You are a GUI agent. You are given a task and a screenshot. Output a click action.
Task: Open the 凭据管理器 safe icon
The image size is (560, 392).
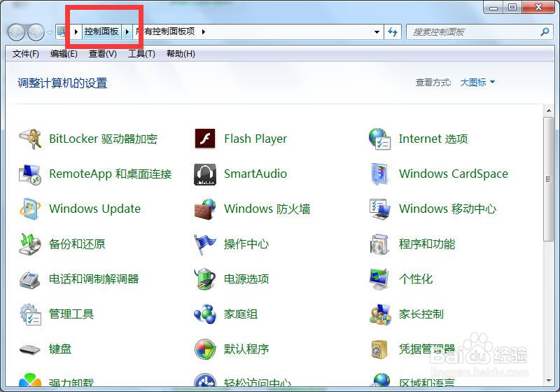pos(379,349)
